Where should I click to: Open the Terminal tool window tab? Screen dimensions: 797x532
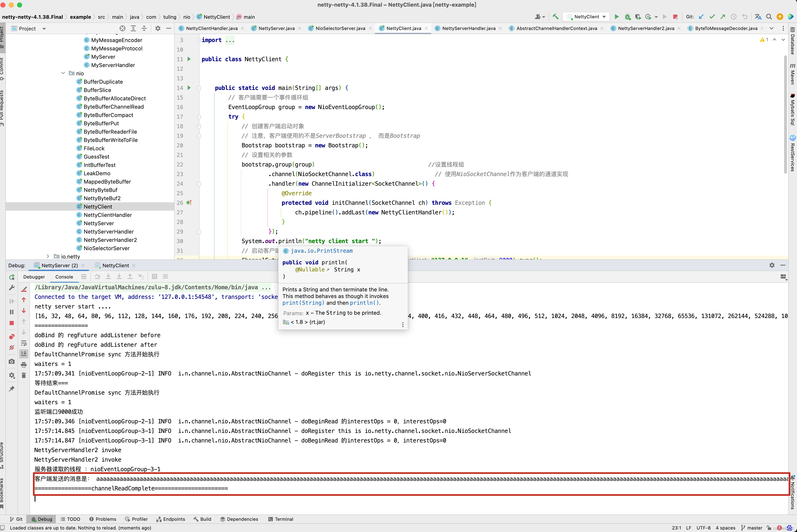tap(281, 519)
